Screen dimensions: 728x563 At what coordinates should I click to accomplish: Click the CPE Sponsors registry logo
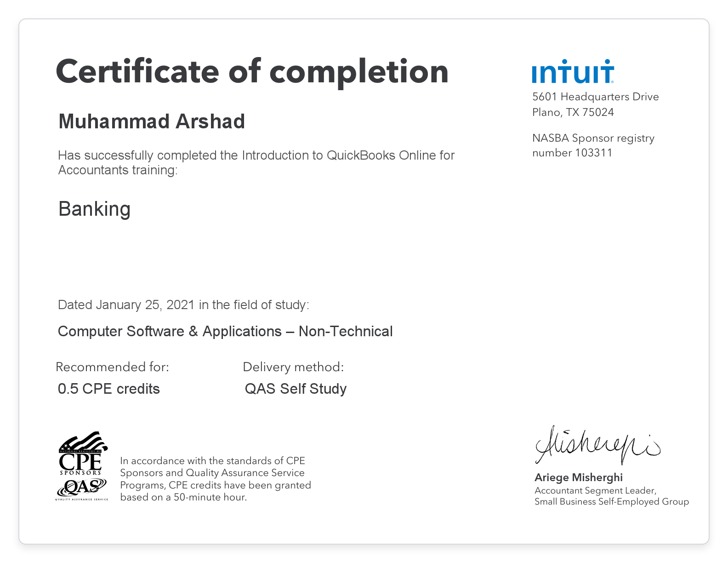click(x=83, y=454)
